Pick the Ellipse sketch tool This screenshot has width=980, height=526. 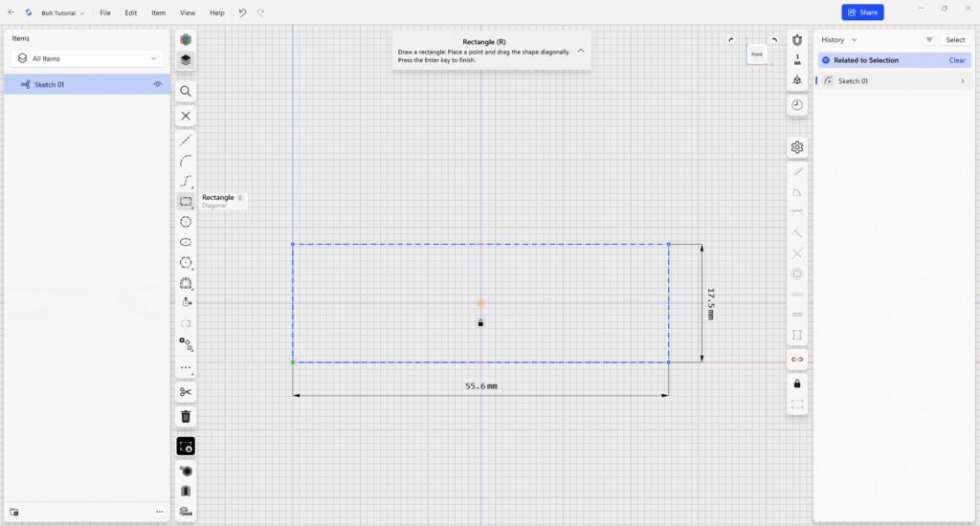tap(186, 242)
